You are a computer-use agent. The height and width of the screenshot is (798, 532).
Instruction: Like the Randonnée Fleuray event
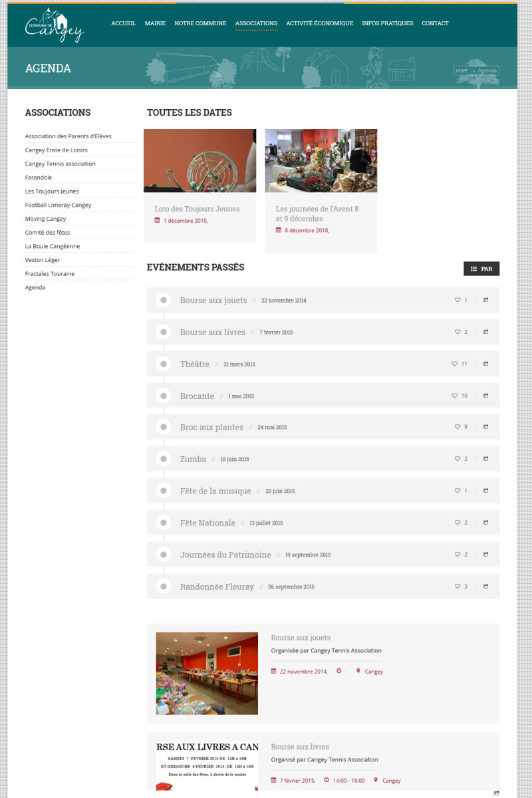[x=458, y=587]
